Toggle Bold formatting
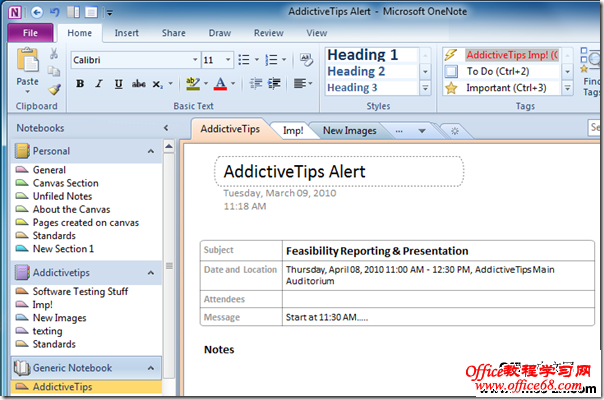The height and width of the screenshot is (400, 604). coord(80,84)
